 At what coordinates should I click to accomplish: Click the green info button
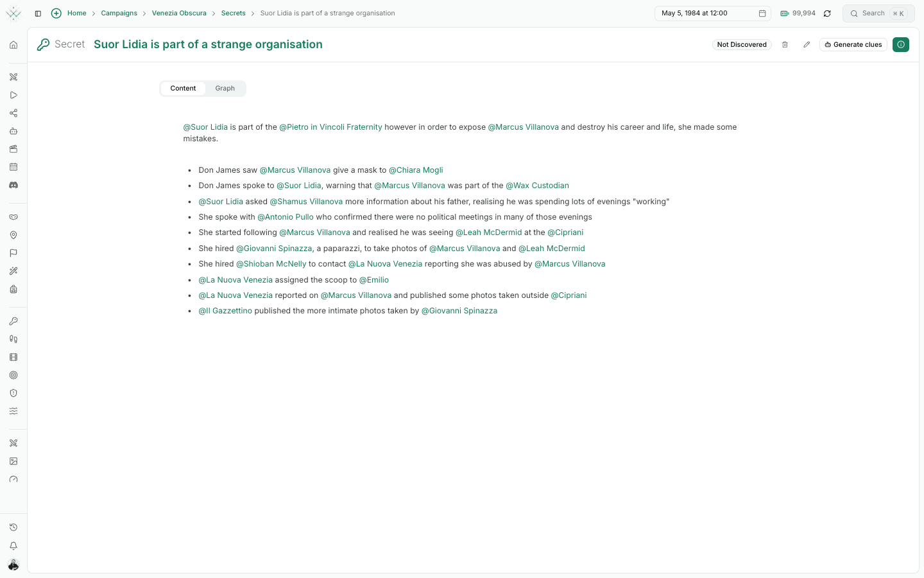(901, 44)
